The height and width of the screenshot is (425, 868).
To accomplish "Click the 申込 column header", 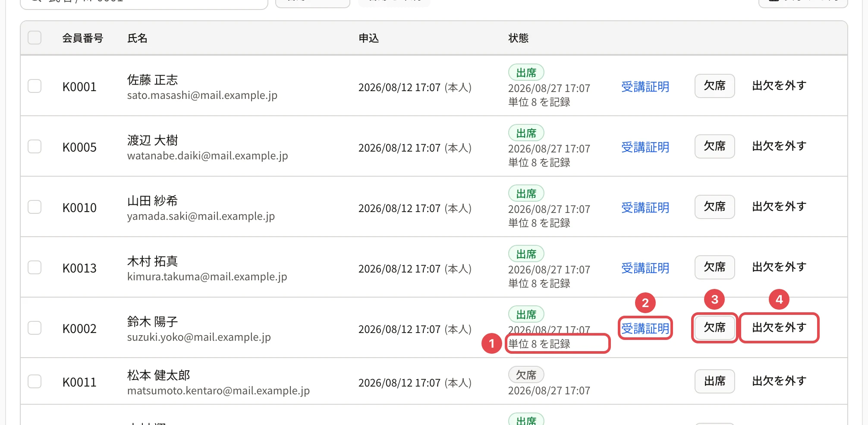I will click(x=368, y=38).
